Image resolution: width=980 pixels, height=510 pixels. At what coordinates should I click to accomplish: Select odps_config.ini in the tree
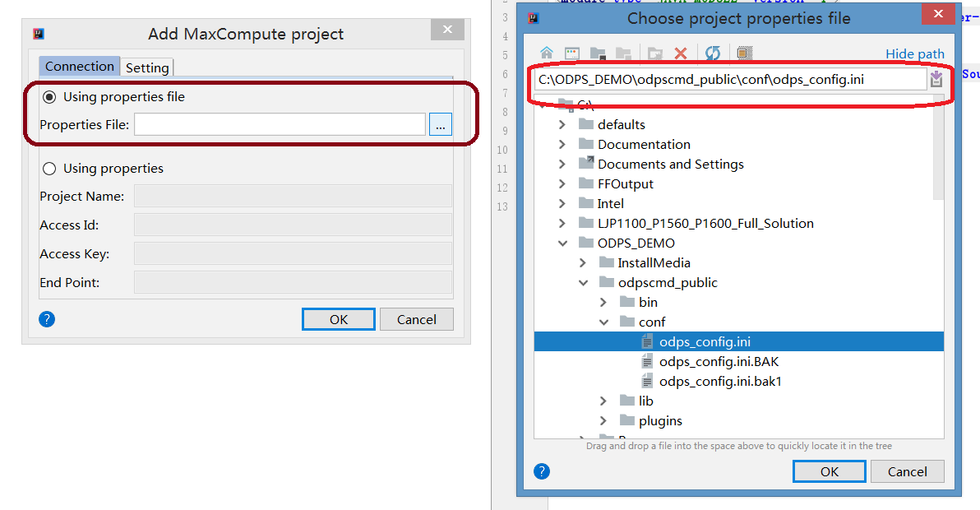(x=739, y=342)
